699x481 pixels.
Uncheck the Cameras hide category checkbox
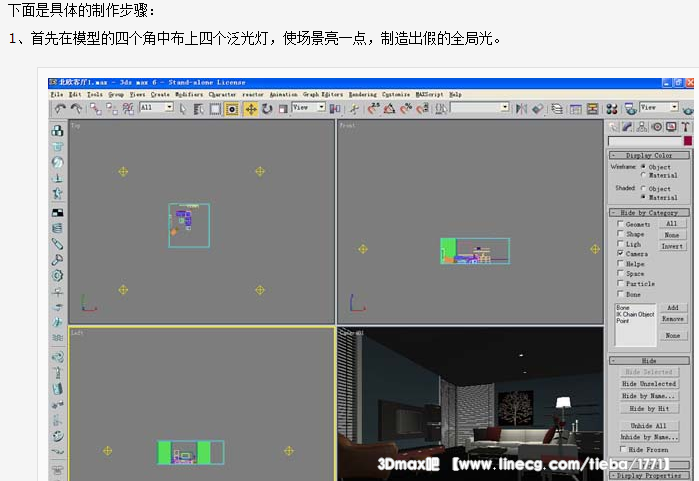620,253
